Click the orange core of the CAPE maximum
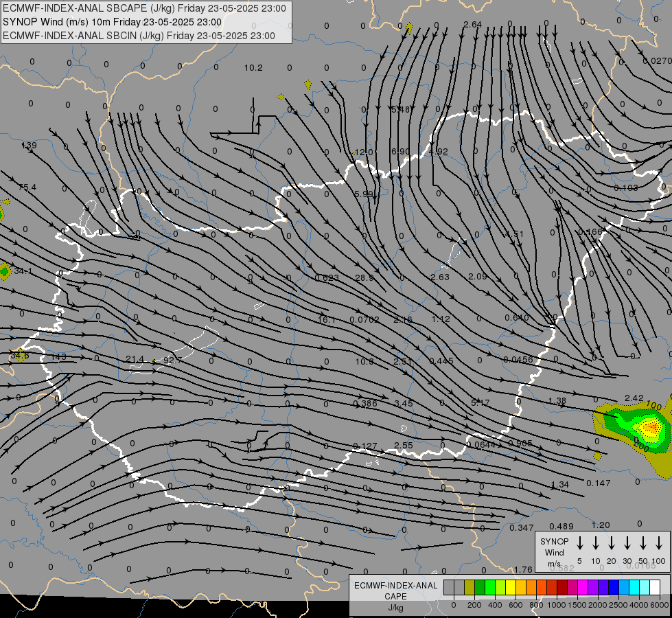Screen dimensions: 672x618 coord(652,427)
